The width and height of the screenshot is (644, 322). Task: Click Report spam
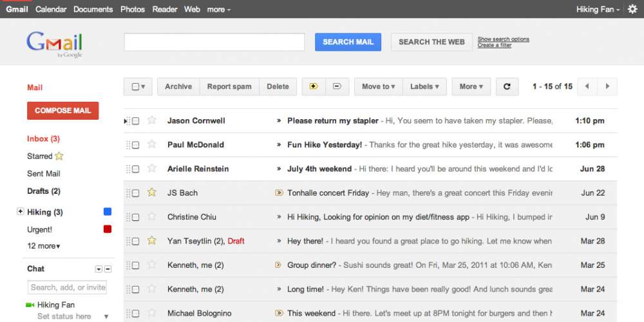[229, 87]
